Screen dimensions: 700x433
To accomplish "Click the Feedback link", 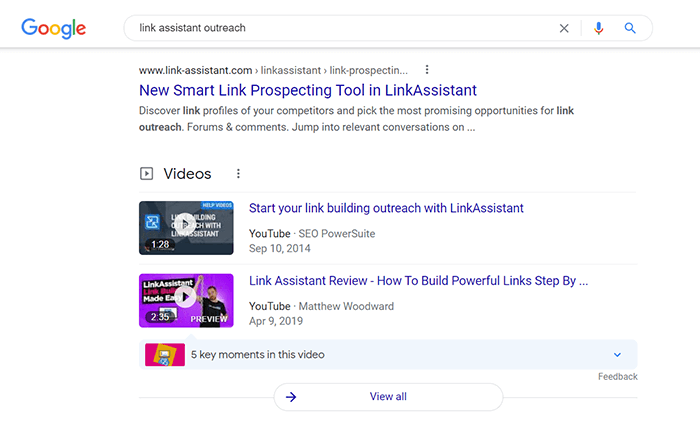I will tap(617, 377).
